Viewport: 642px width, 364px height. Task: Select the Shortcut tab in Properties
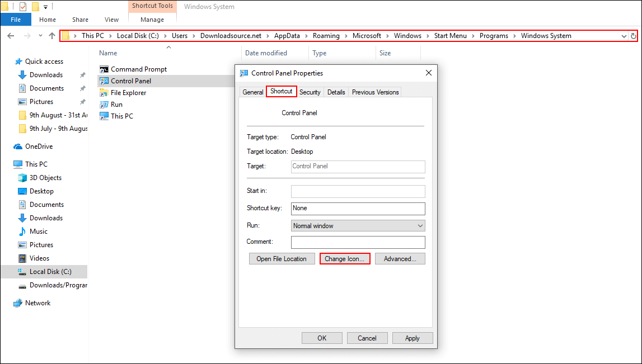282,92
